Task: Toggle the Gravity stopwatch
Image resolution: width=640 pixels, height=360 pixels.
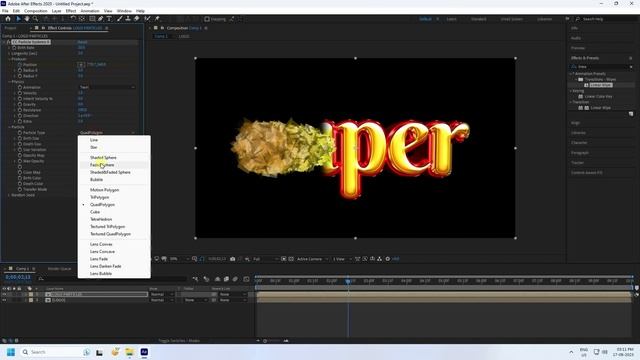Action: [20, 104]
